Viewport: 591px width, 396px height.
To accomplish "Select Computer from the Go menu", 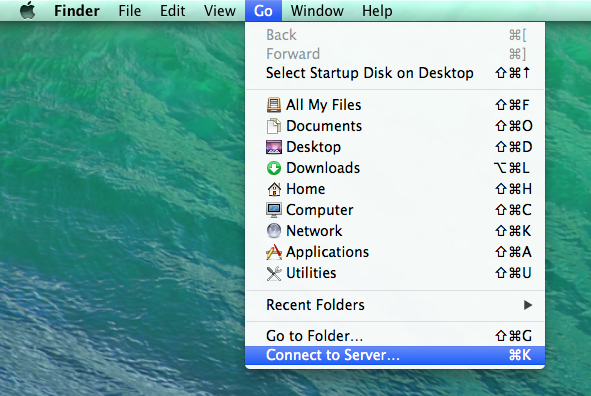I will [395, 210].
